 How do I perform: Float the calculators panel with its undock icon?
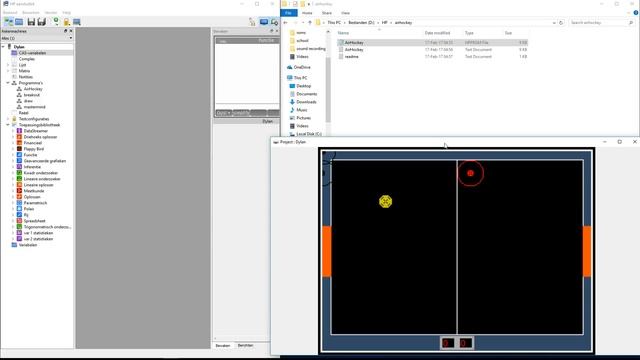(x=65, y=31)
